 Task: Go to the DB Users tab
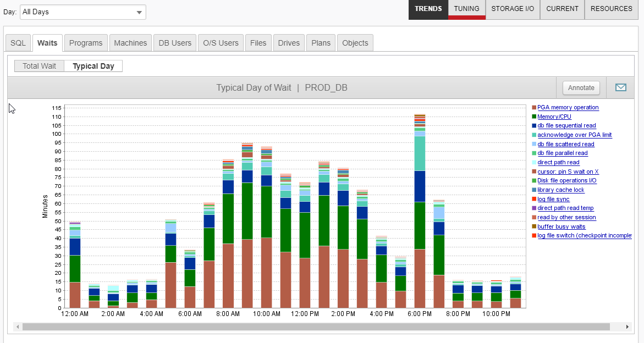tap(175, 43)
